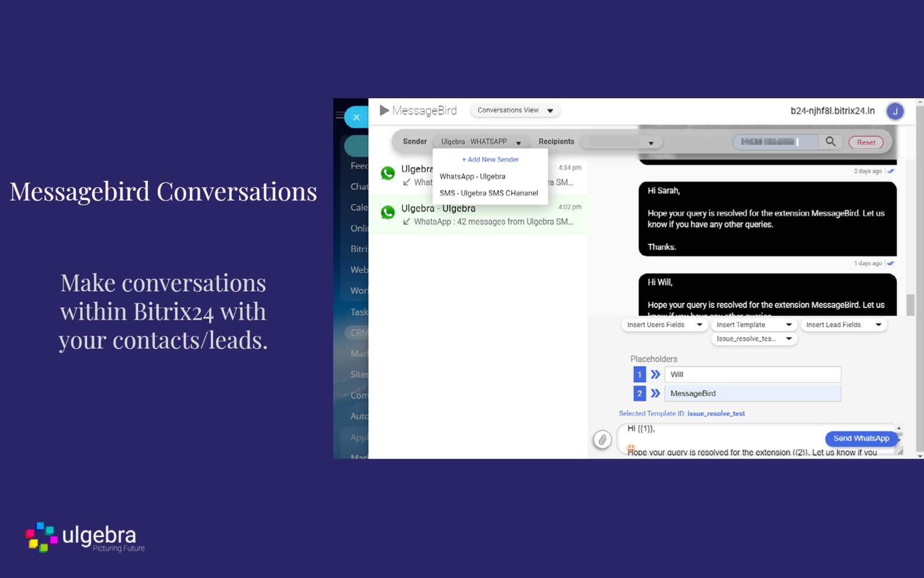Open the Insert Template dropdown
The height and width of the screenshot is (578, 924).
pyautogui.click(x=754, y=325)
